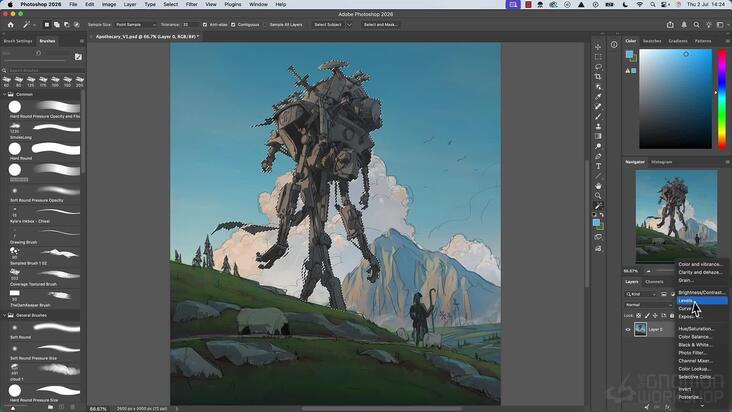Click the foreground color swatch in Color panel
The image size is (732, 412).
[629, 55]
